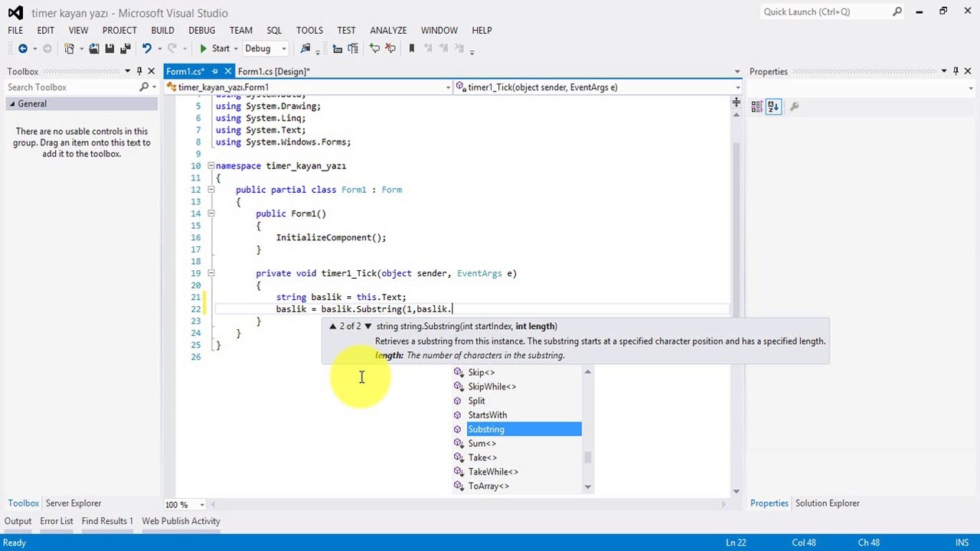The height and width of the screenshot is (551, 980).
Task: Open the DEBUG menu
Action: (202, 31)
